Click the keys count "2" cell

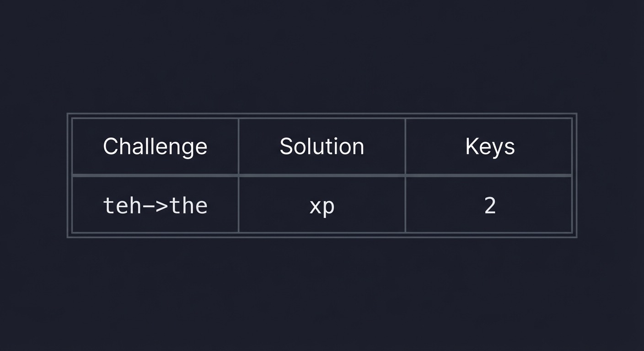click(x=489, y=206)
